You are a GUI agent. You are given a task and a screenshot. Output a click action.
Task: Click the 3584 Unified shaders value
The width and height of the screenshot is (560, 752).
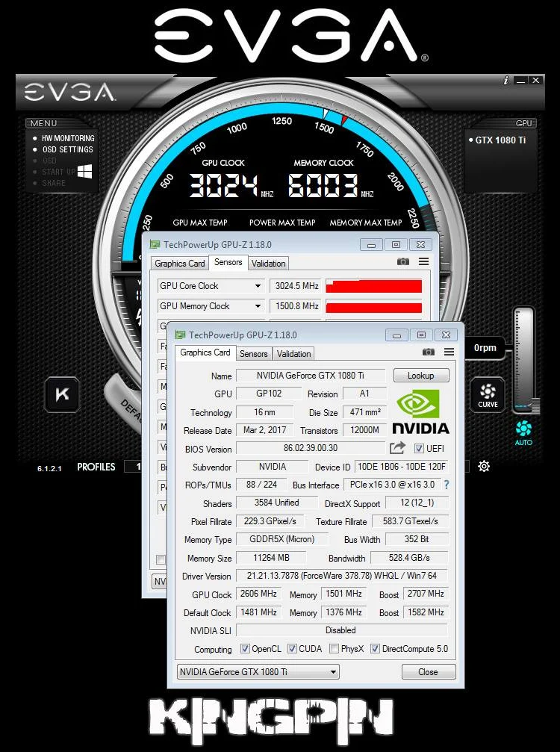pos(277,503)
